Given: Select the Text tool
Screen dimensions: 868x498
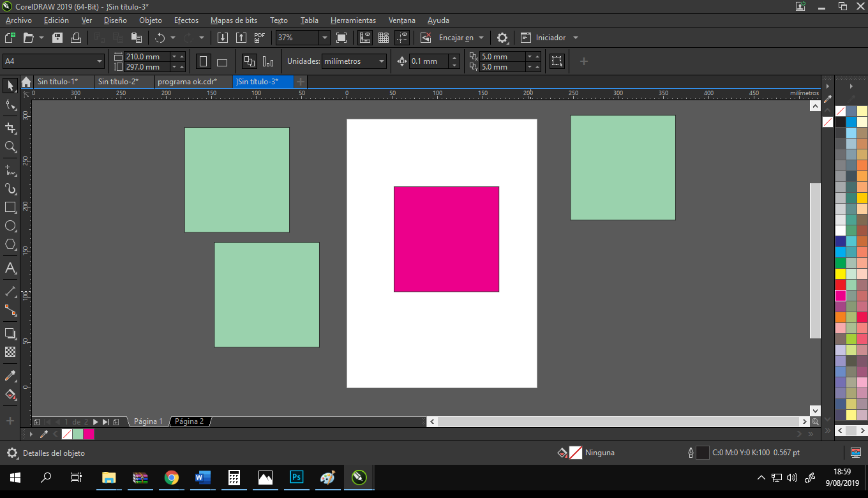Looking at the screenshot, I should (10, 268).
